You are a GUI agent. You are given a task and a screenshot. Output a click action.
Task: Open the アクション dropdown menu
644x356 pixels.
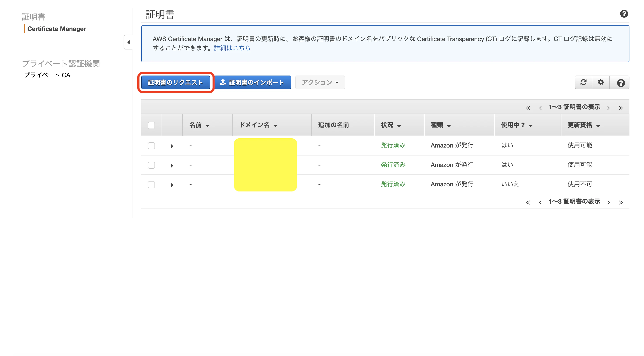coord(320,82)
